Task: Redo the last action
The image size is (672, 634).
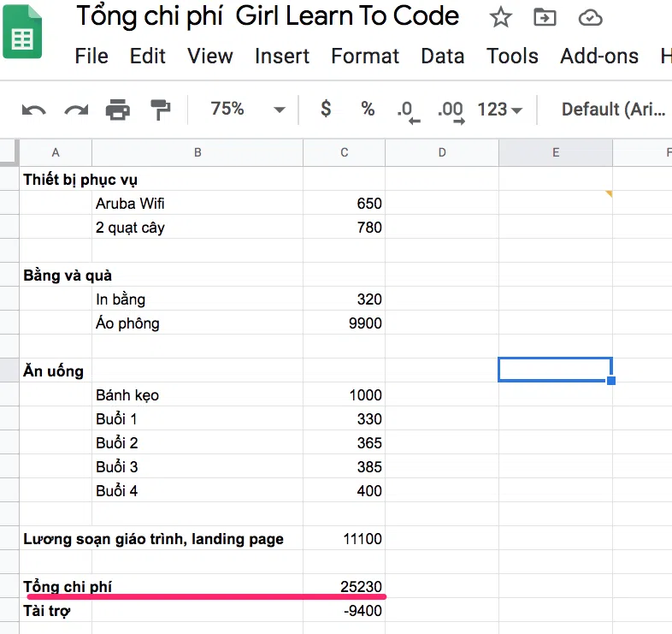Action: tap(76, 110)
